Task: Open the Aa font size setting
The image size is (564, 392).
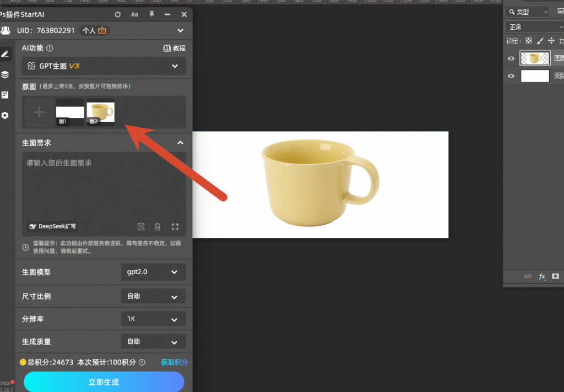Action: coord(134,14)
